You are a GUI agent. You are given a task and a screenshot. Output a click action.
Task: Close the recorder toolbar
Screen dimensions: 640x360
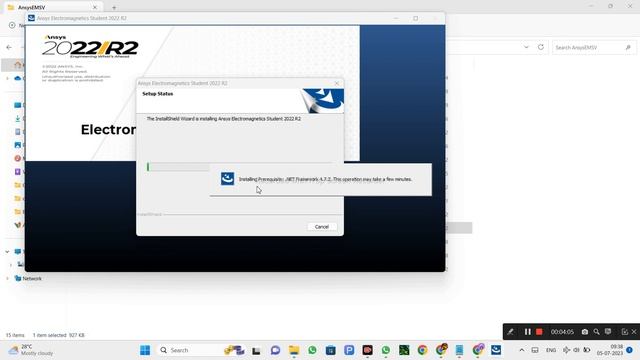[x=634, y=332]
